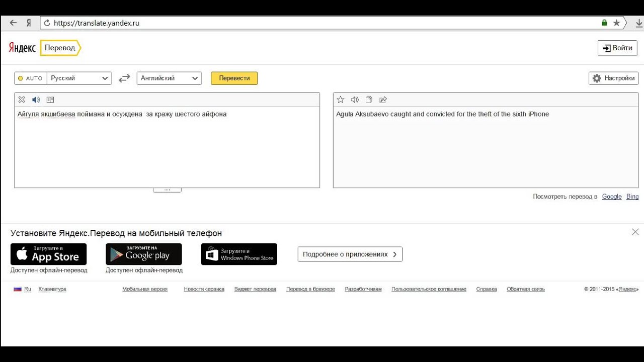Image resolution: width=644 pixels, height=362 pixels.
Task: Click the Yandex 'Я' browser button
Action: click(x=29, y=23)
